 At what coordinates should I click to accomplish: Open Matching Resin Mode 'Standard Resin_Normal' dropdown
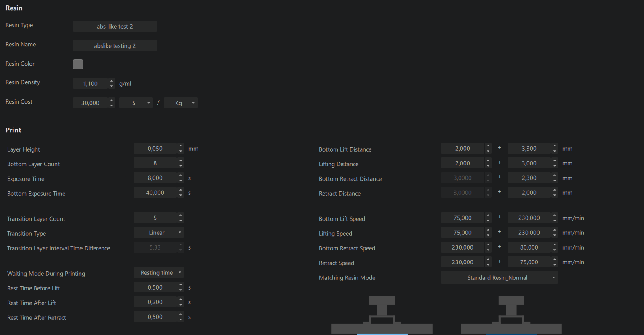[500, 277]
